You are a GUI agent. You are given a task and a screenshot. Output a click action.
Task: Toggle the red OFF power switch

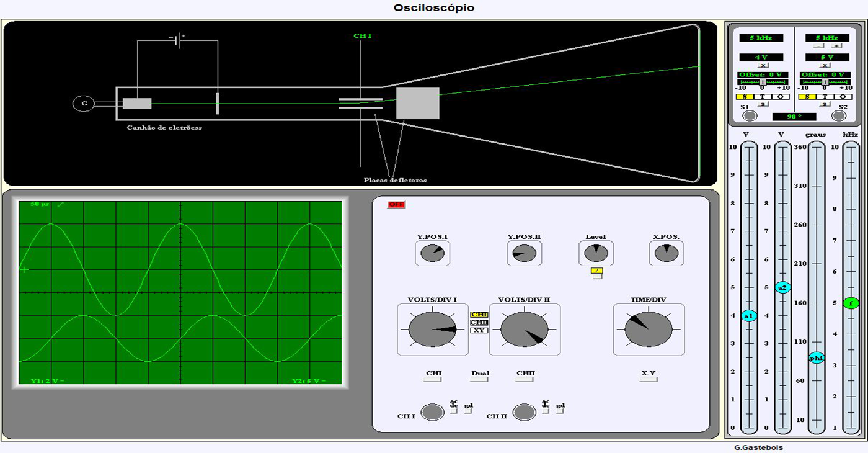pos(396,204)
